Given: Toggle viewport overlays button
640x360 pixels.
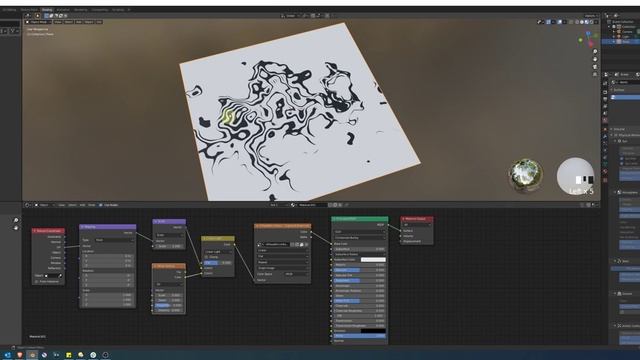Looking at the screenshot, I should point(560,22).
